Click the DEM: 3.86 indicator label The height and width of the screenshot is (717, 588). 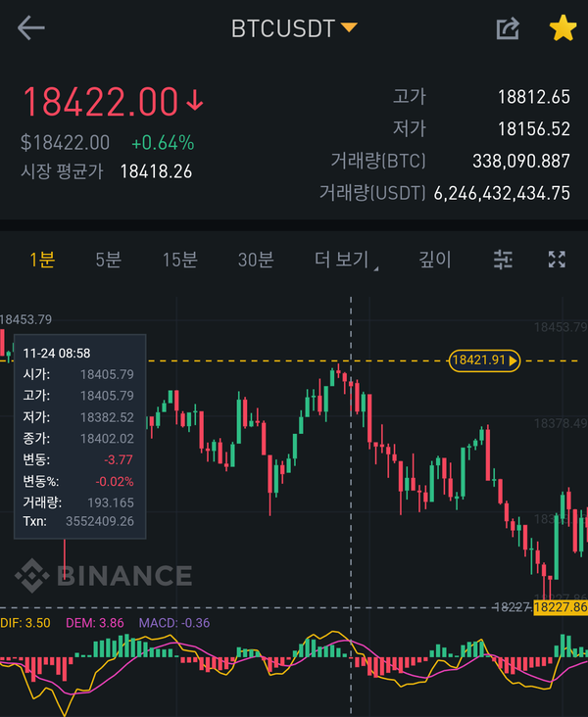click(95, 623)
